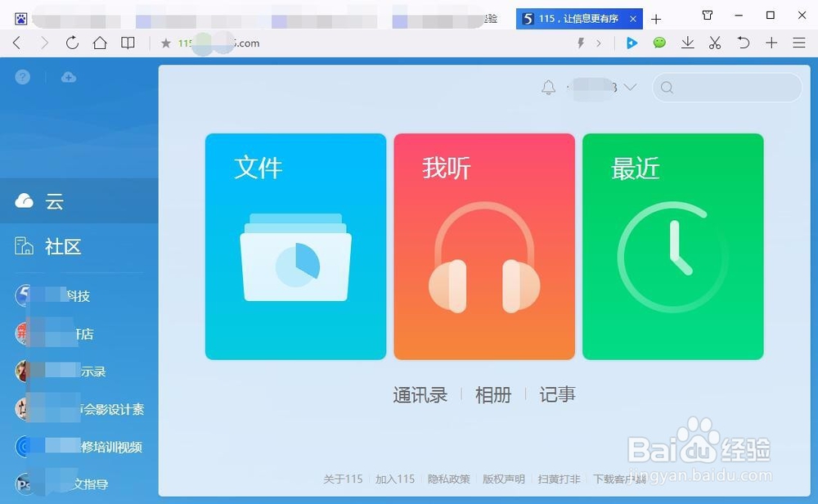
Task: Open the 最近 tile
Action: click(673, 246)
